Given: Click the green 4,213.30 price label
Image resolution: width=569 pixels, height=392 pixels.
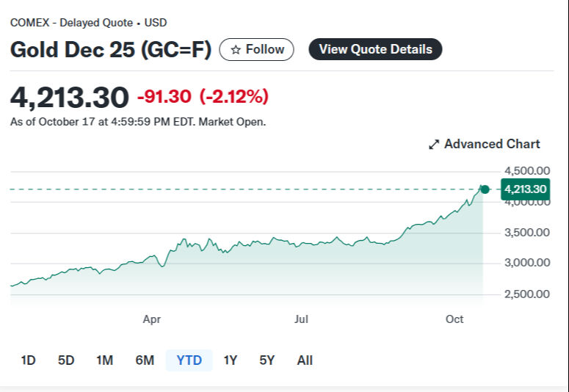Looking at the screenshot, I should pos(525,189).
